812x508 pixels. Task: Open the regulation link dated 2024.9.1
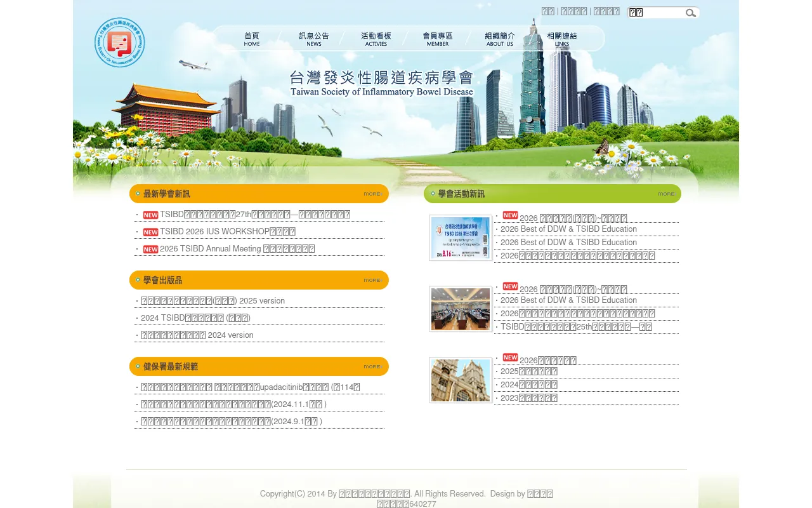point(232,422)
